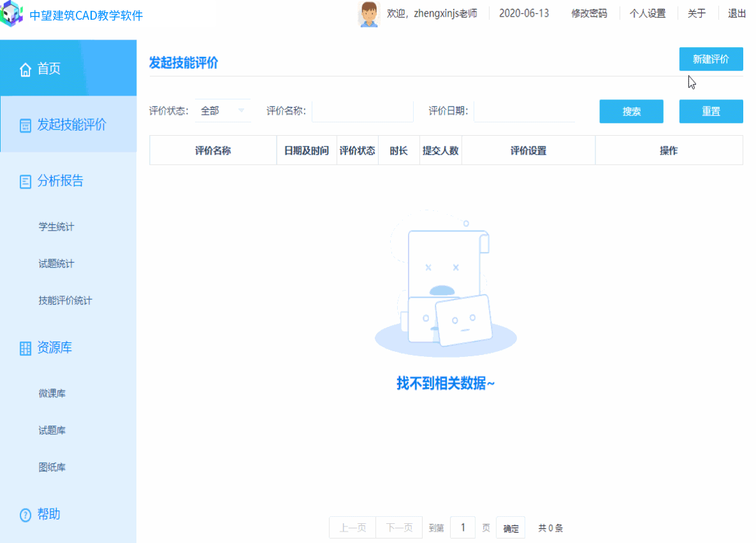
Task: Open 技能评价统计 submenu item
Action: 65,300
